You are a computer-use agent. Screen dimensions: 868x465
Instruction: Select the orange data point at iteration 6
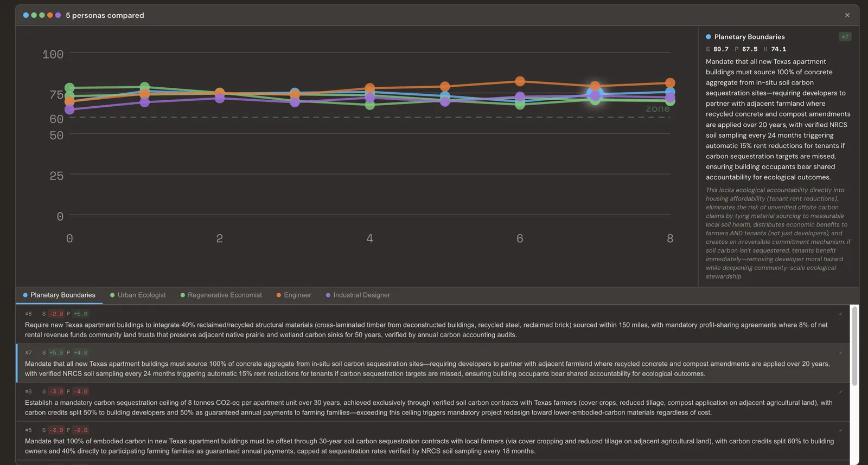pos(520,81)
